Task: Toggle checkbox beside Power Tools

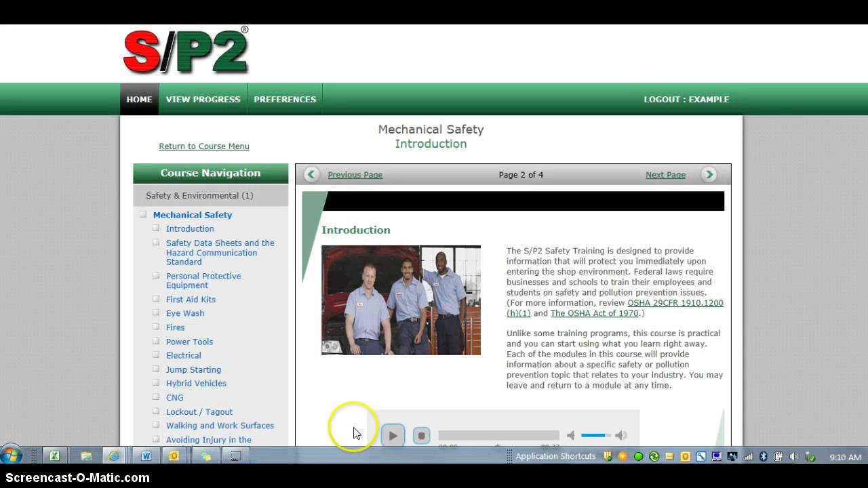Action: 156,341
